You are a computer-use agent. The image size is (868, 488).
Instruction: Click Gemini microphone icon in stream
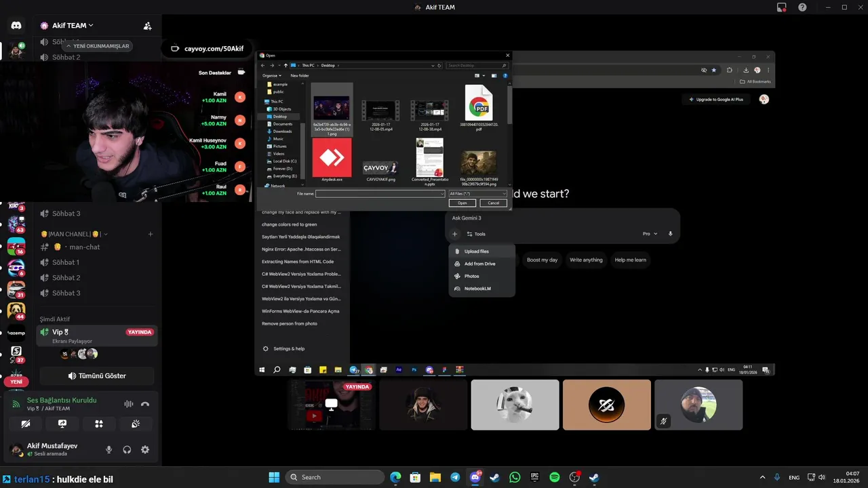[x=671, y=234]
